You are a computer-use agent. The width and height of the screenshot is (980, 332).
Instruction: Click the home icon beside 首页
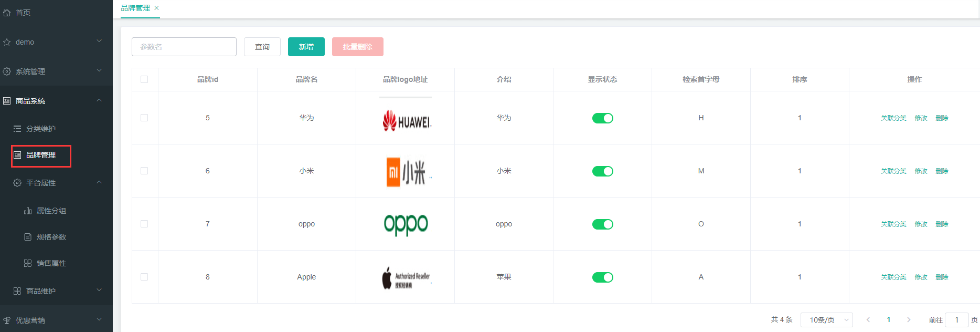click(7, 13)
